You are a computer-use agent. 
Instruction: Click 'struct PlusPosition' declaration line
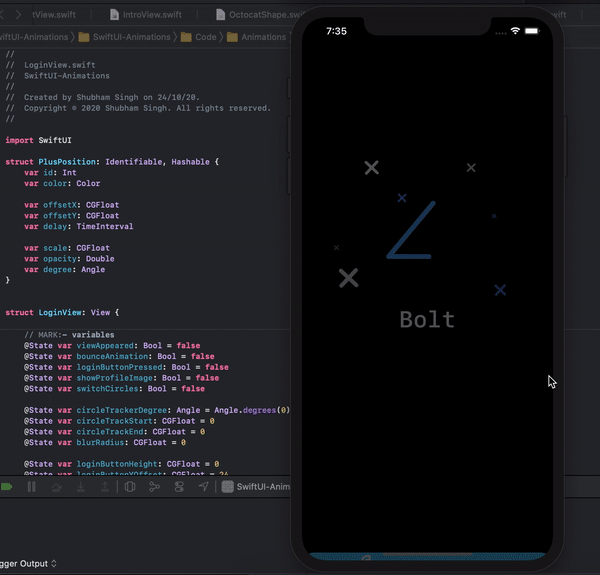click(112, 162)
